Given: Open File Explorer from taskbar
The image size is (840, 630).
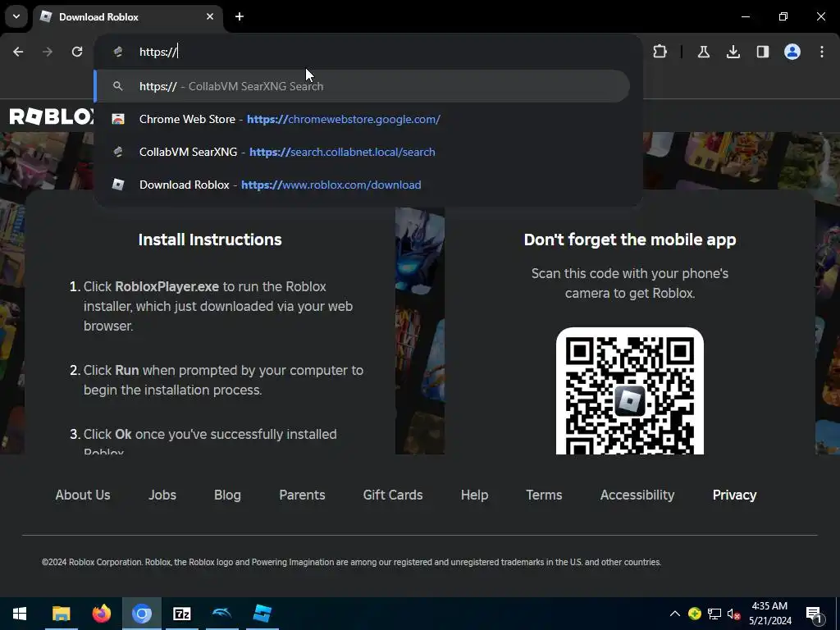Looking at the screenshot, I should point(61,614).
